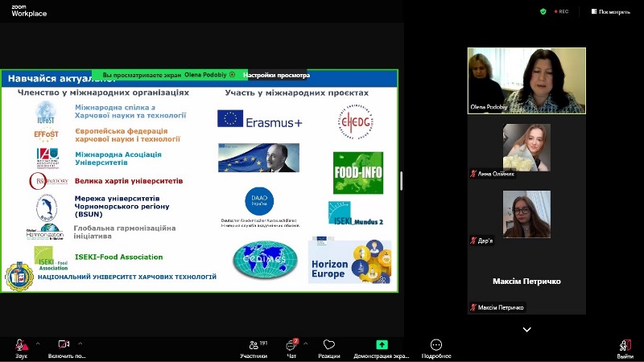Expand chat options arrow beside Чат
Screen dimensions: 644x362
pos(305,343)
